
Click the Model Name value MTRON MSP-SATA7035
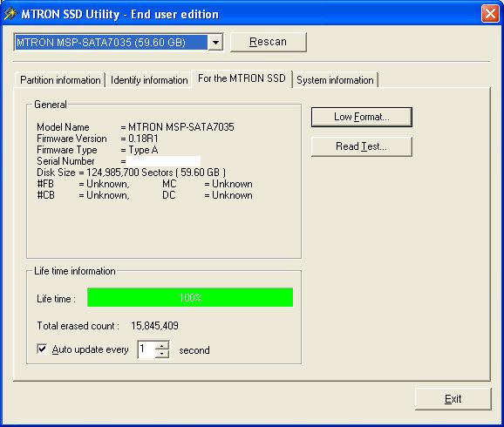181,127
